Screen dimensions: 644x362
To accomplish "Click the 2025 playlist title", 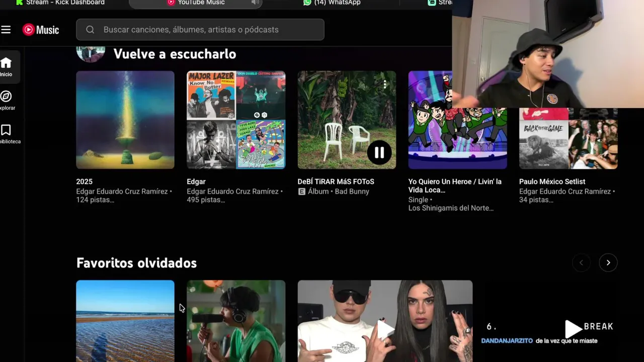I will pyautogui.click(x=84, y=182).
